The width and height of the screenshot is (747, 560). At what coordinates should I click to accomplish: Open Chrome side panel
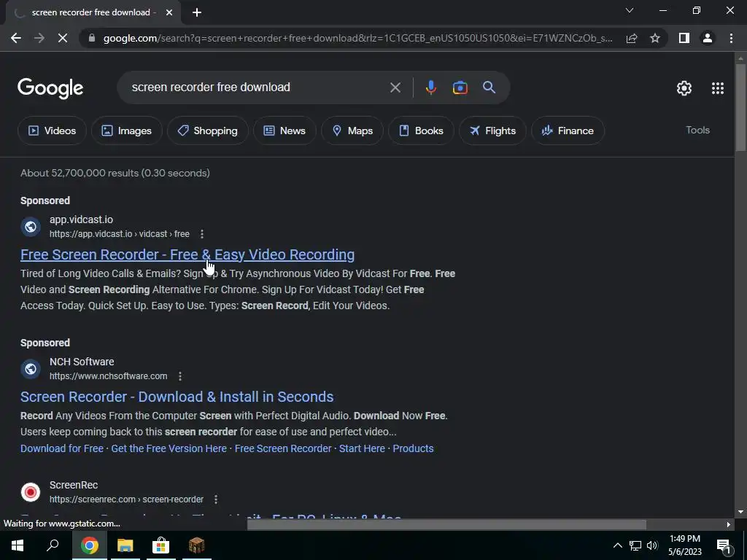[684, 38]
